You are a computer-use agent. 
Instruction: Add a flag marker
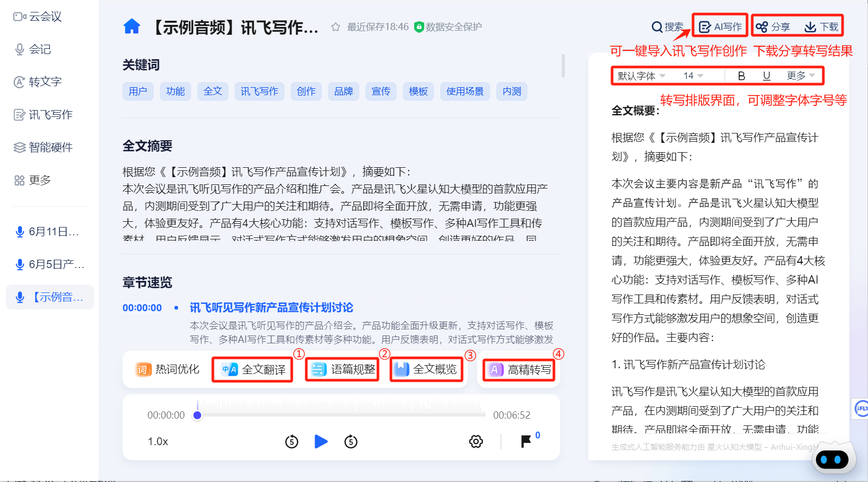526,441
